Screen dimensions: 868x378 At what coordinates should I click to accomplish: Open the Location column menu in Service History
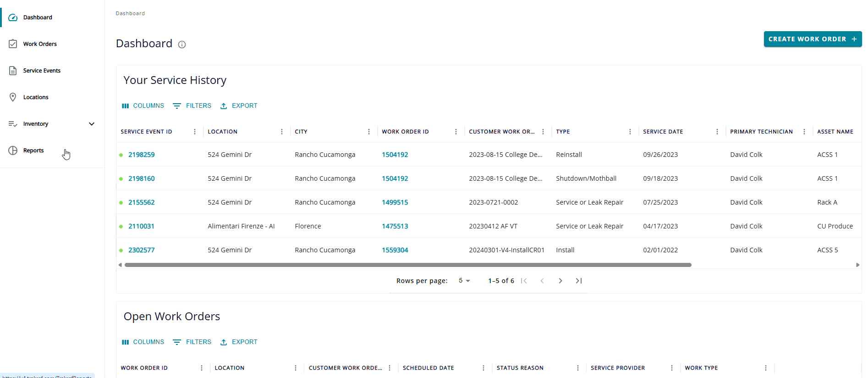pos(282,132)
